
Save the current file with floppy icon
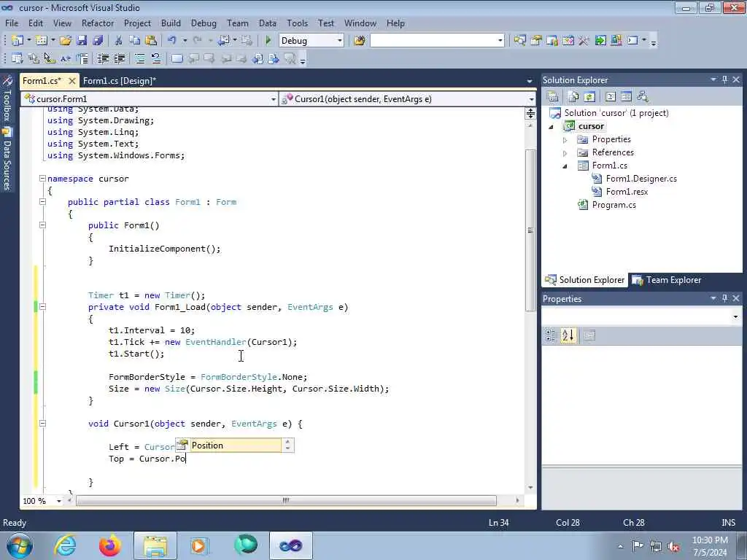(x=82, y=41)
